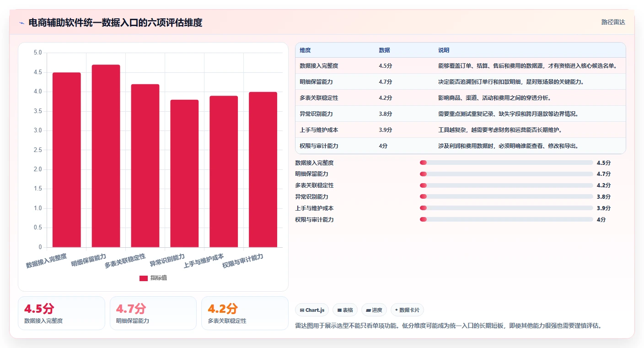Click the 权限与审计能力 x-axis label

point(243,261)
